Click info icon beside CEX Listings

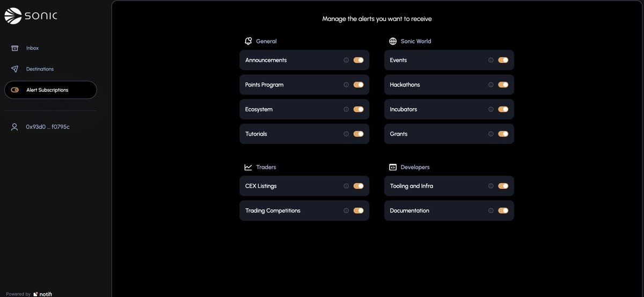(346, 186)
